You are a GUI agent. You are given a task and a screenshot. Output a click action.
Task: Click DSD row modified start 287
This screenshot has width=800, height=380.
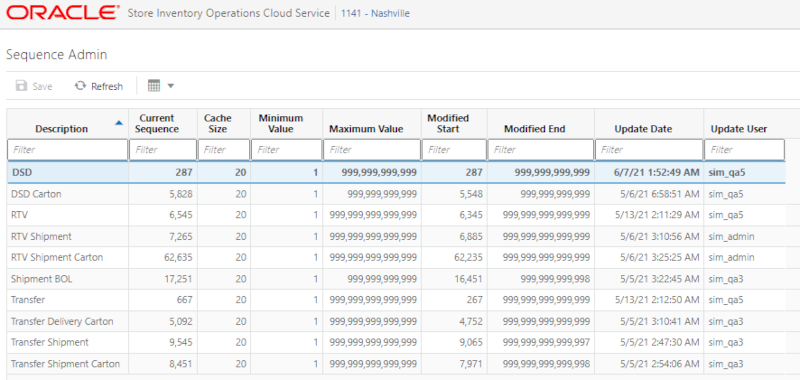pyautogui.click(x=474, y=173)
